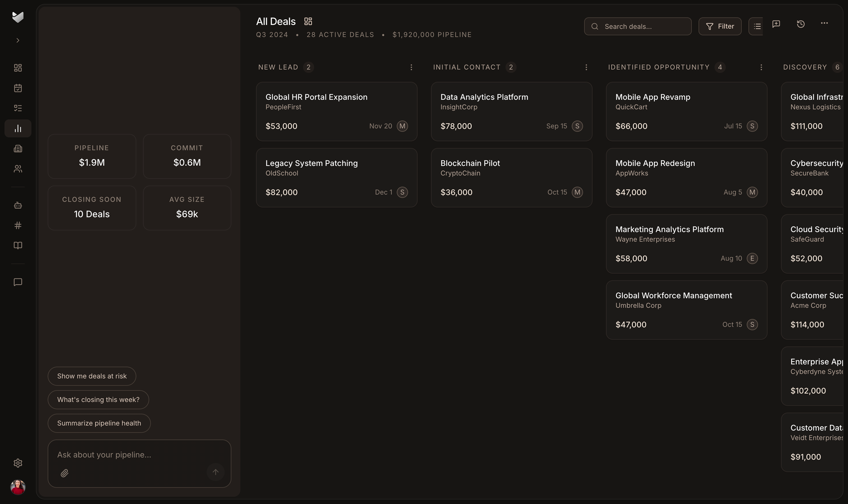Screen dimensions: 848x504
Task: Click the Sep 15 date on Data Analytics Platform
Action: [x=556, y=126]
